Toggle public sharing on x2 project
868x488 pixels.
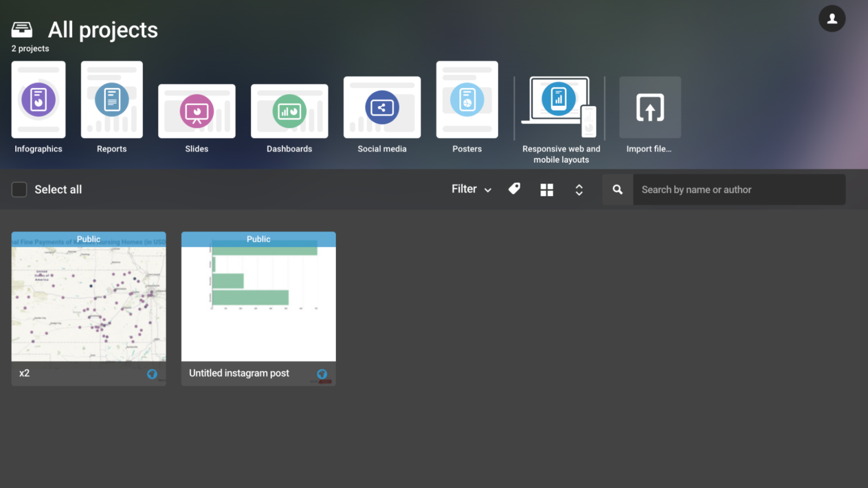coord(152,374)
